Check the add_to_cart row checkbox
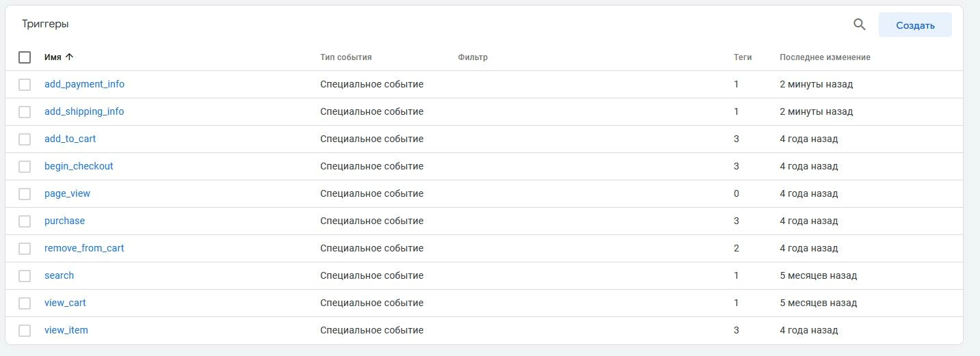The height and width of the screenshot is (356, 980). 25,139
